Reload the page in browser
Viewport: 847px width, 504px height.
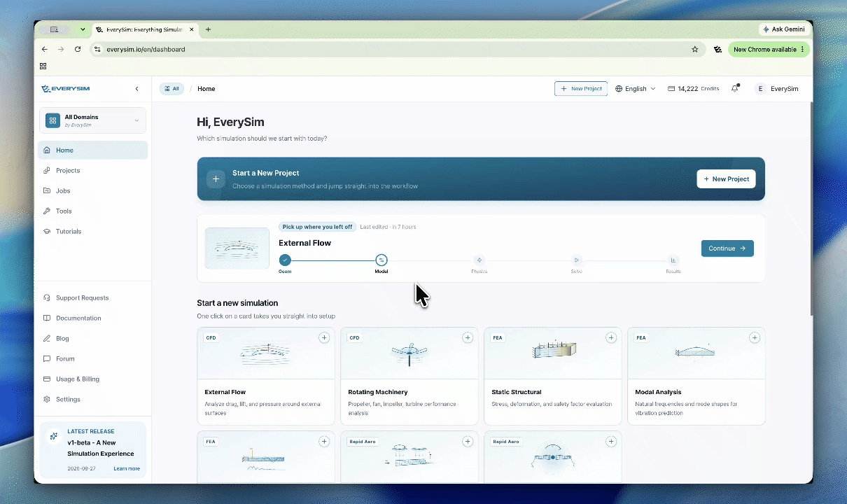coord(78,50)
